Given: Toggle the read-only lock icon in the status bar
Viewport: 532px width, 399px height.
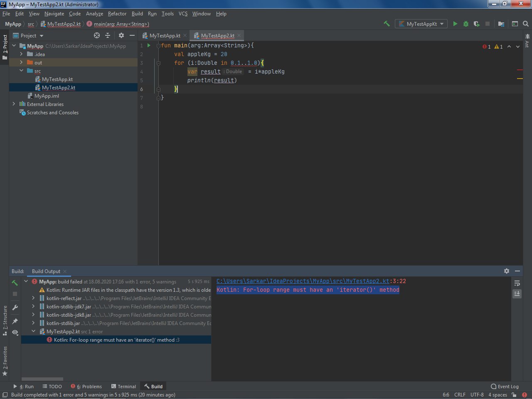Looking at the screenshot, I should click(514, 394).
